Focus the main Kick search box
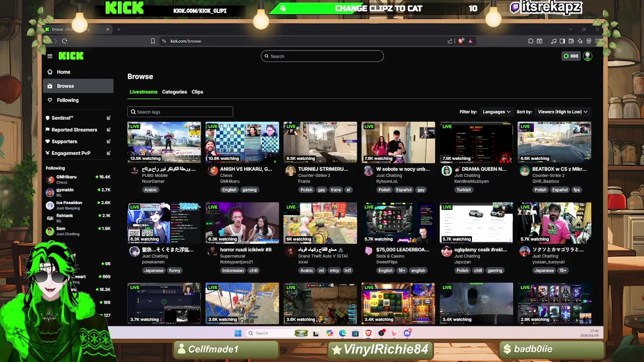This screenshot has width=644, height=362. tap(322, 56)
